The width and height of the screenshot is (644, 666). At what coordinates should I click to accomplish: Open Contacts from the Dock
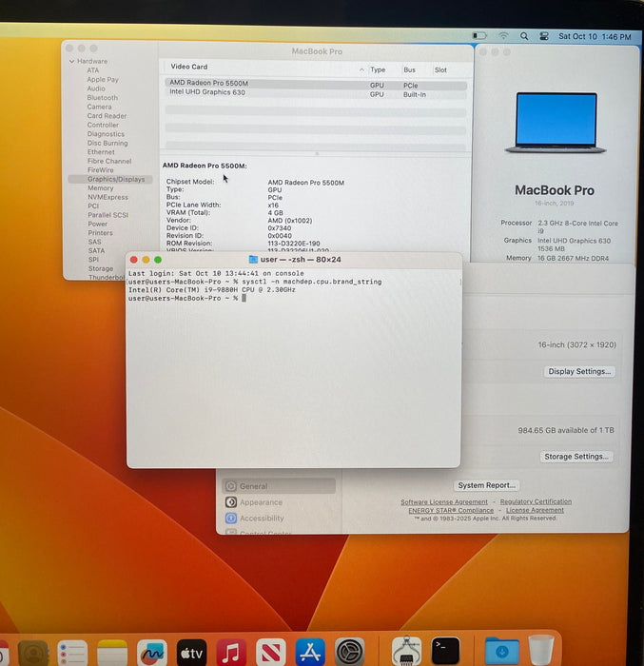coord(33,652)
